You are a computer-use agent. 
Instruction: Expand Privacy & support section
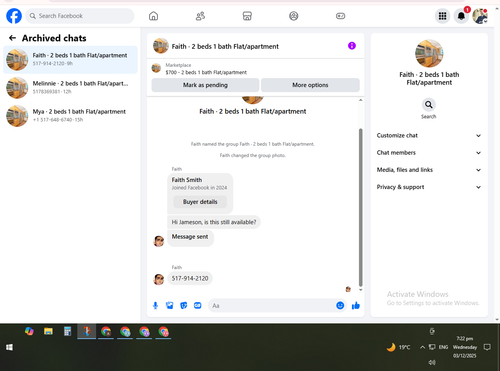click(429, 187)
